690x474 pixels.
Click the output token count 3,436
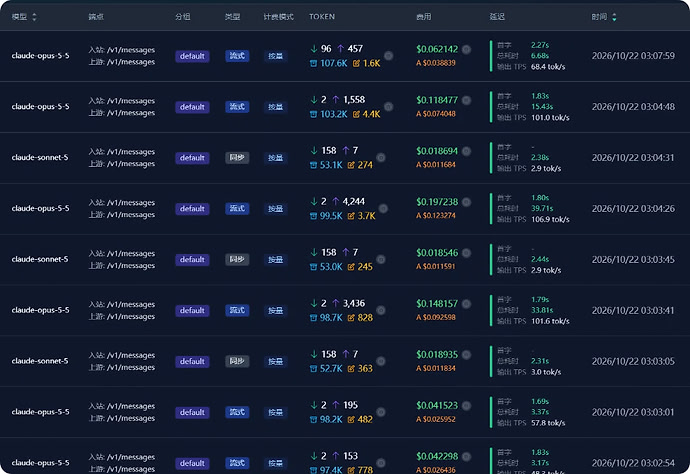tap(354, 303)
